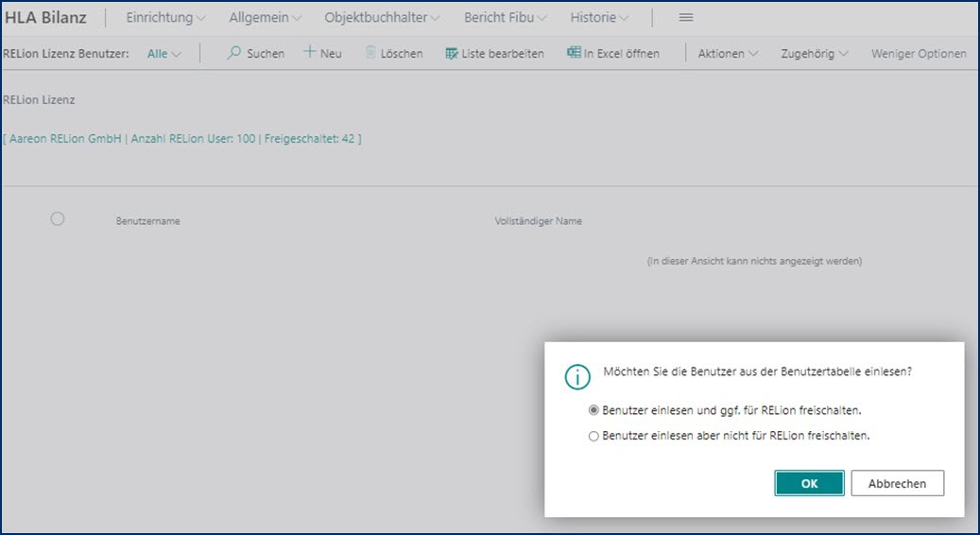Click the Suchen magnifier icon
Viewport: 980px width, 535px height.
pyautogui.click(x=234, y=54)
